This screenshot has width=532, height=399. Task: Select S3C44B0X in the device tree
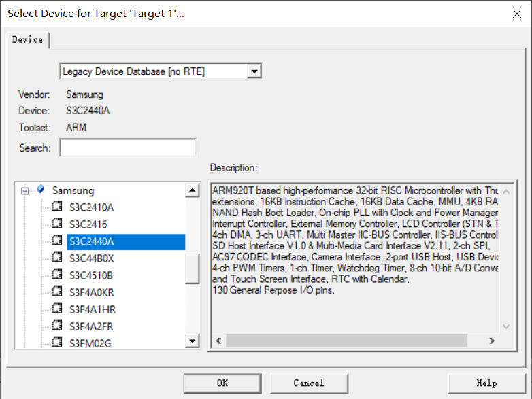(x=92, y=259)
